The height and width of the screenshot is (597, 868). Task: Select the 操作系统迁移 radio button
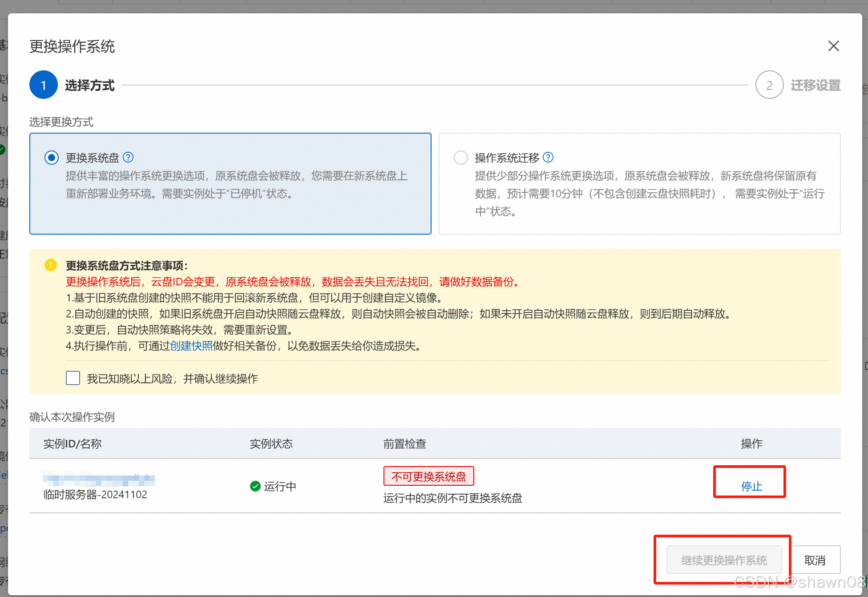point(460,158)
